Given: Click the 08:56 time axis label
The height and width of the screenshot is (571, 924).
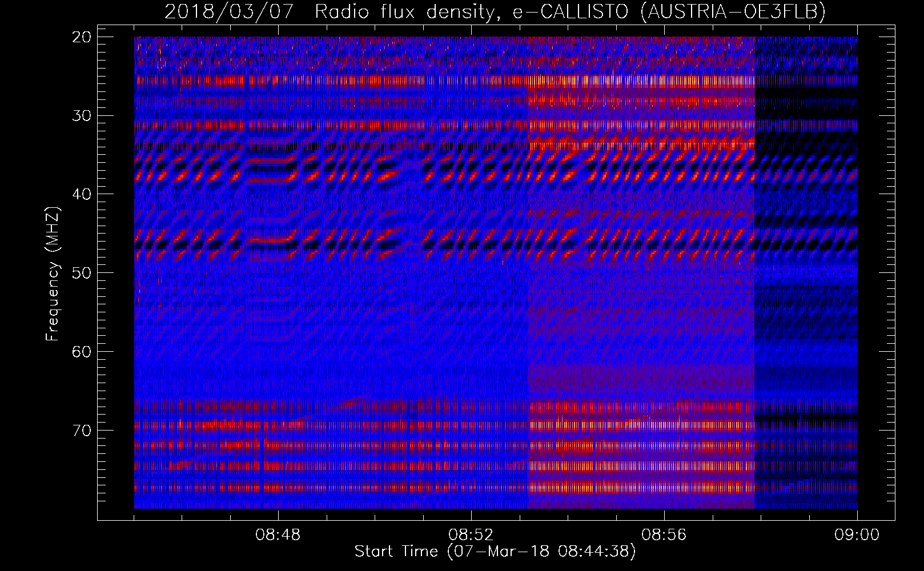Looking at the screenshot, I should pyautogui.click(x=664, y=535).
